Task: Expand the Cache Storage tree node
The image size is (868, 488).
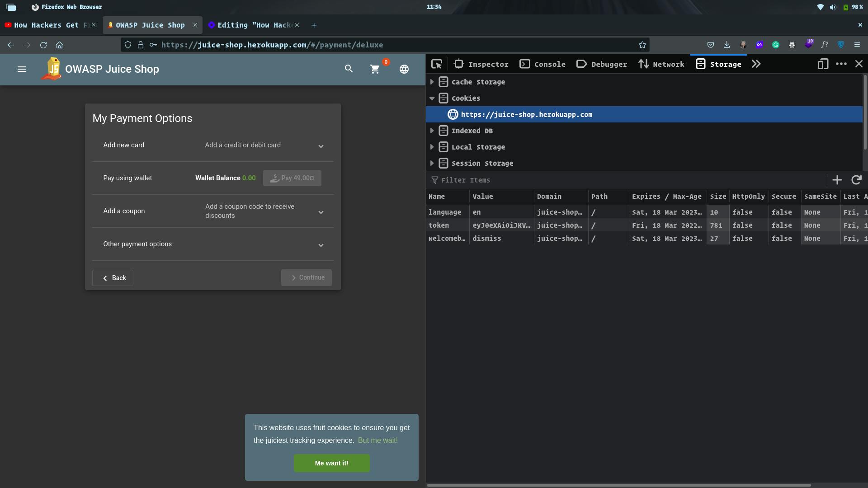Action: [432, 82]
